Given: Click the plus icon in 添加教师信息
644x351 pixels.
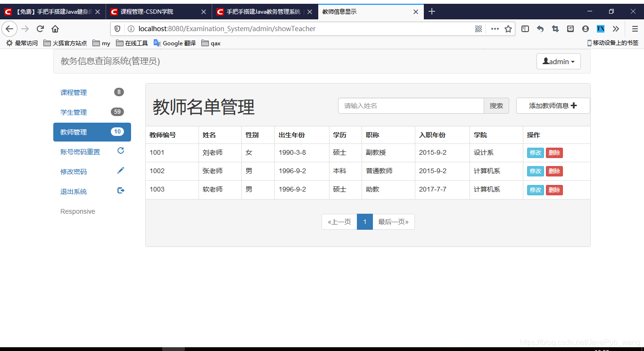Looking at the screenshot, I should (x=574, y=106).
